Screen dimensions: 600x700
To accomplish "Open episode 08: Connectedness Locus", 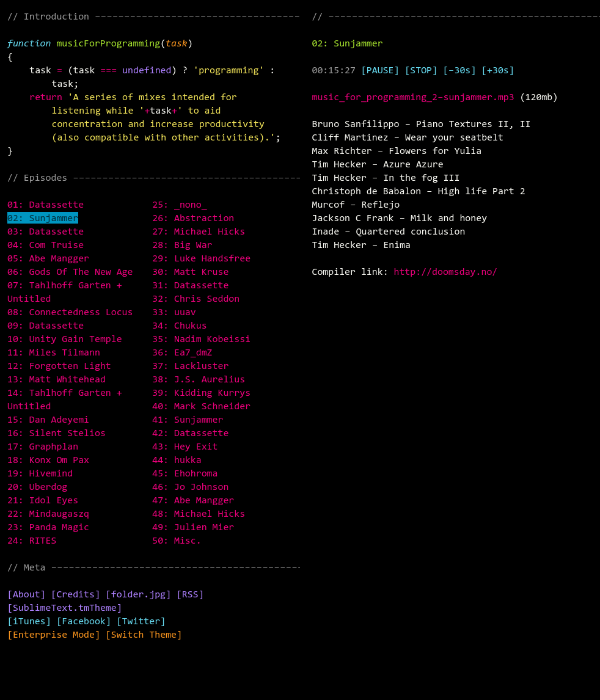I will [70, 312].
